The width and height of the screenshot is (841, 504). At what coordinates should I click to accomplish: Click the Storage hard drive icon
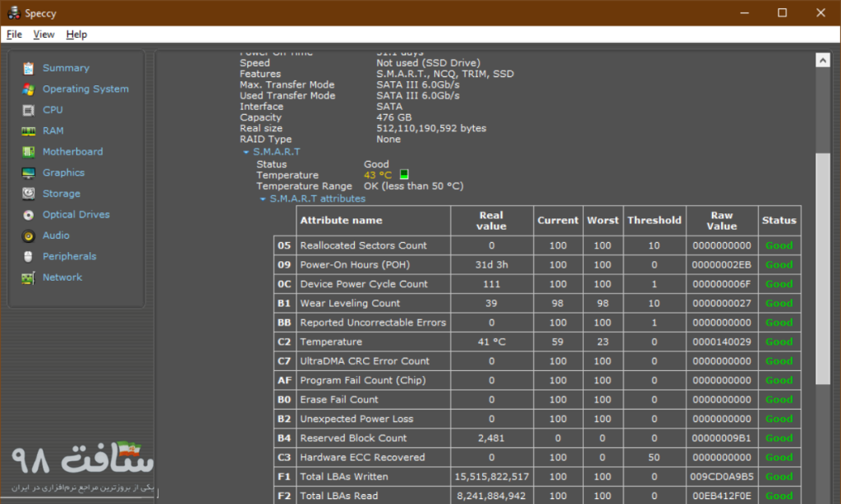[29, 194]
